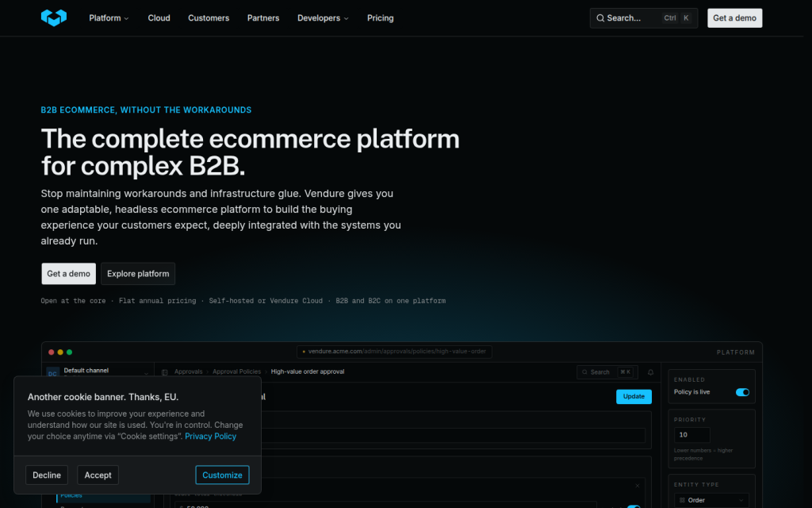
Task: Click the green window dot in the preview
Action: pos(70,352)
